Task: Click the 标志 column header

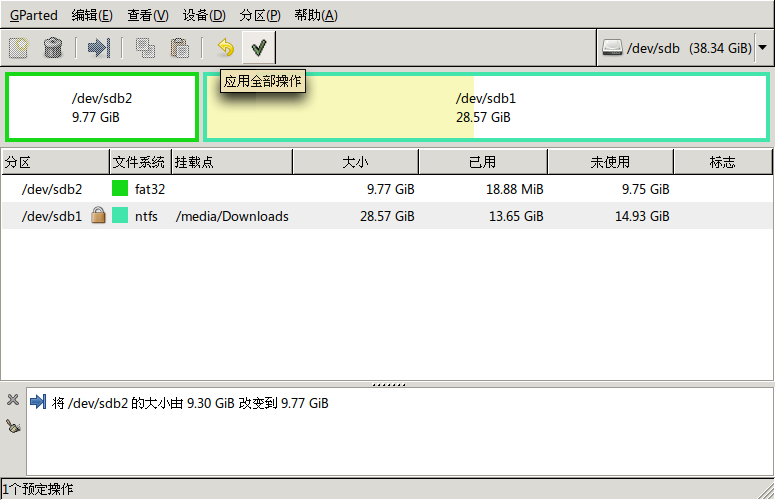Action: [723, 162]
